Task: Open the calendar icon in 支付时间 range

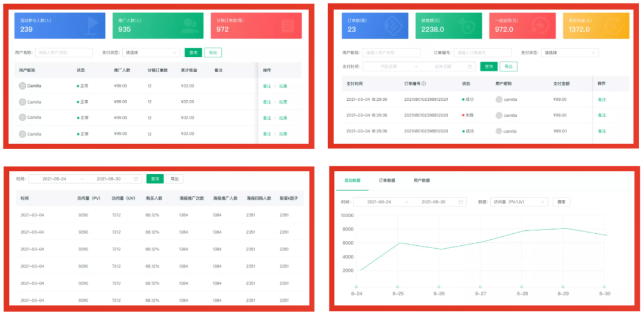Action: pos(470,67)
